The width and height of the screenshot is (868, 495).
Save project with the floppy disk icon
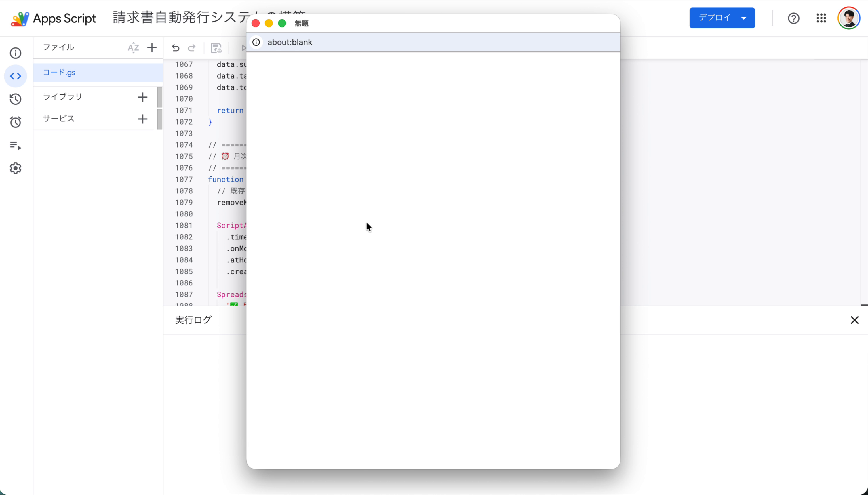coord(216,48)
